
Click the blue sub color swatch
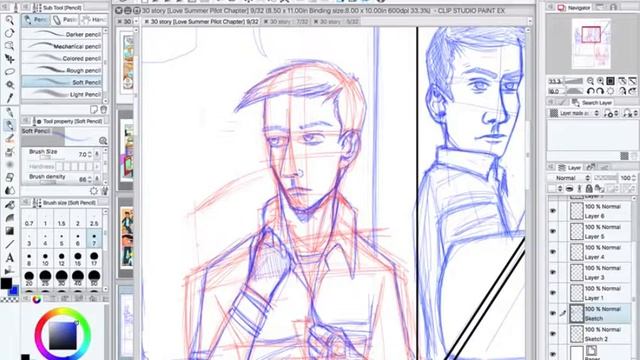pos(14,290)
